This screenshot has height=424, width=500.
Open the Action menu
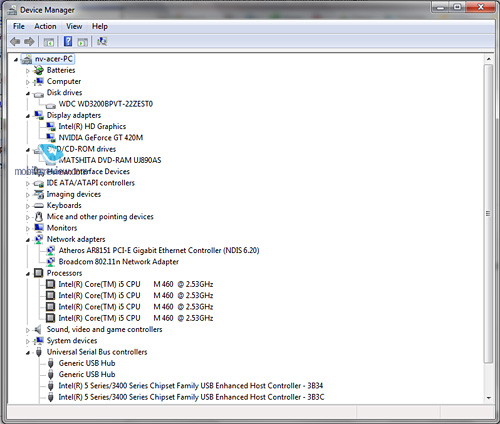[45, 26]
